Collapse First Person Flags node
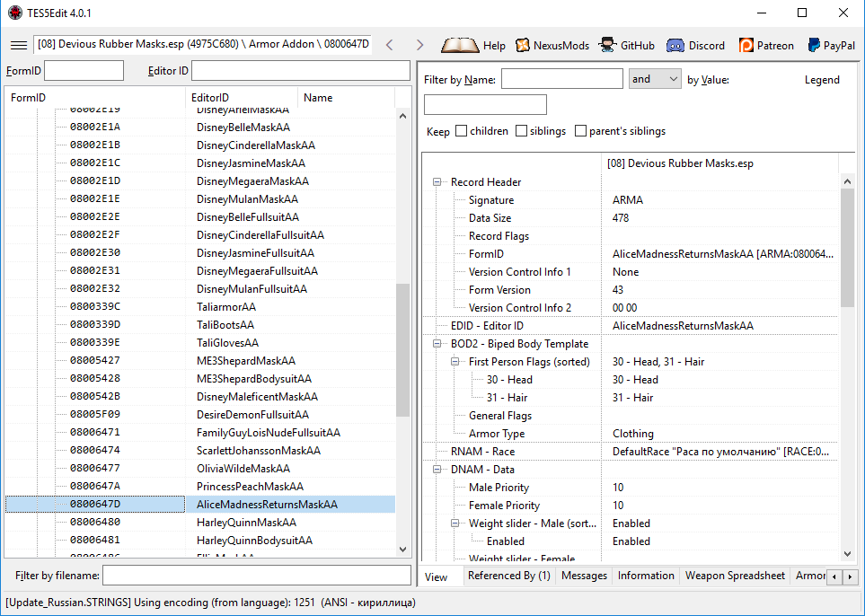The width and height of the screenshot is (865, 616). pyautogui.click(x=455, y=362)
